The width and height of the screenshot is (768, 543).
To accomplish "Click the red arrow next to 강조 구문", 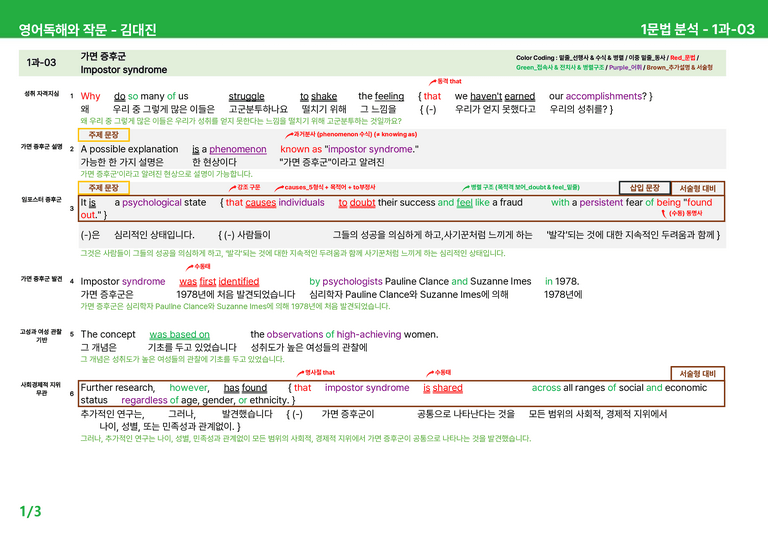I will tap(232, 188).
